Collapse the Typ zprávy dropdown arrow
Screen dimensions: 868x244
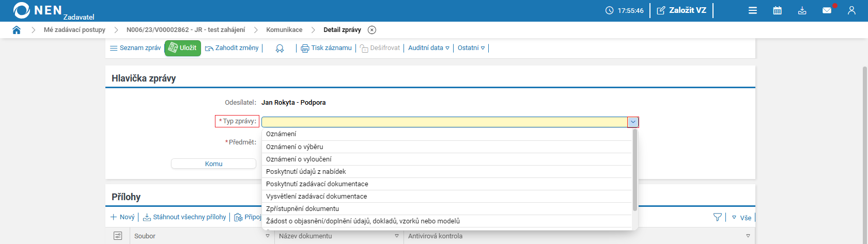pyautogui.click(x=633, y=122)
